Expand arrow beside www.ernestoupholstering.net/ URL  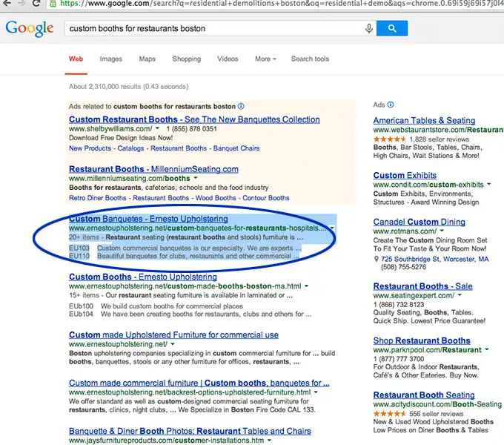pos(172,345)
